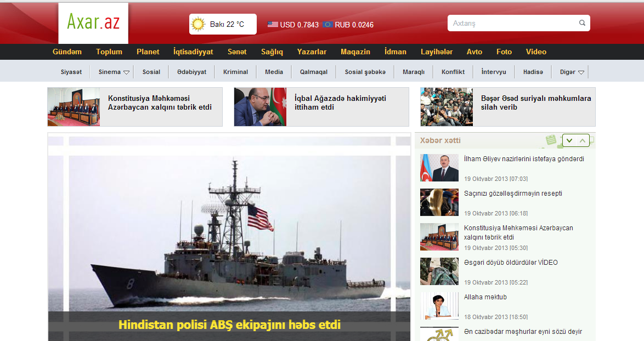This screenshot has height=341, width=644.
Task: Select the Kriminal subcategory tab
Action: 235,72
